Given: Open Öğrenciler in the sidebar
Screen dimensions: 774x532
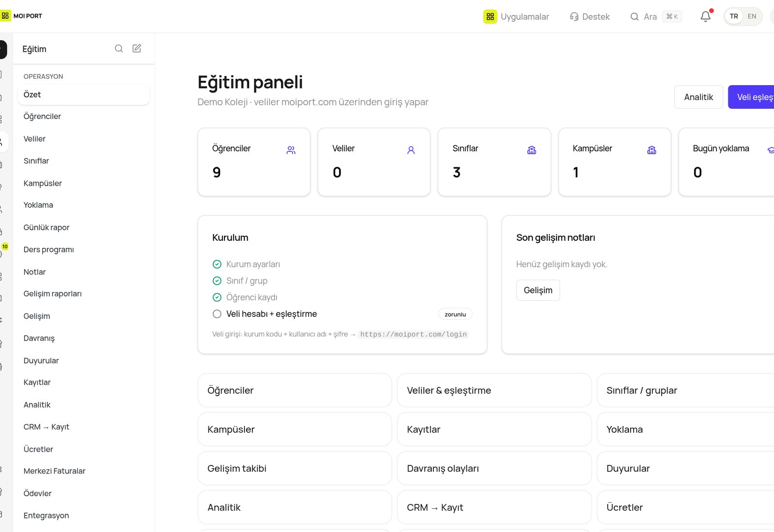Looking at the screenshot, I should click(84, 117).
